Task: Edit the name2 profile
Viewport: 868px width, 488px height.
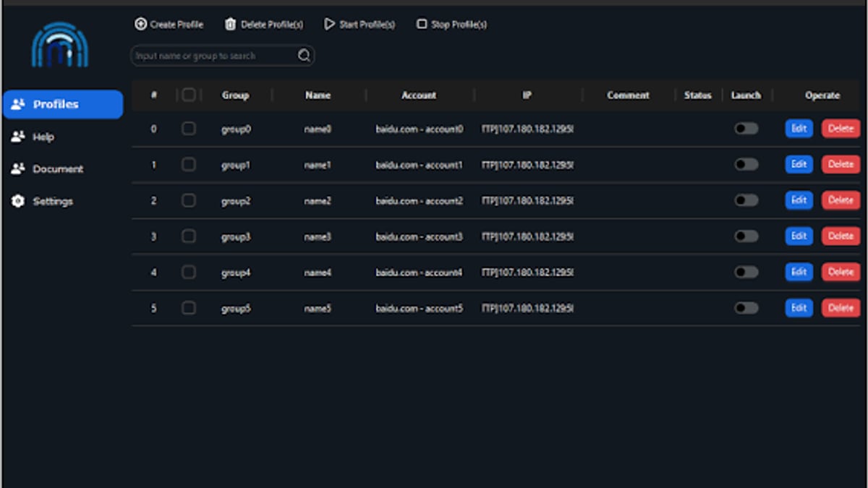Action: [799, 200]
